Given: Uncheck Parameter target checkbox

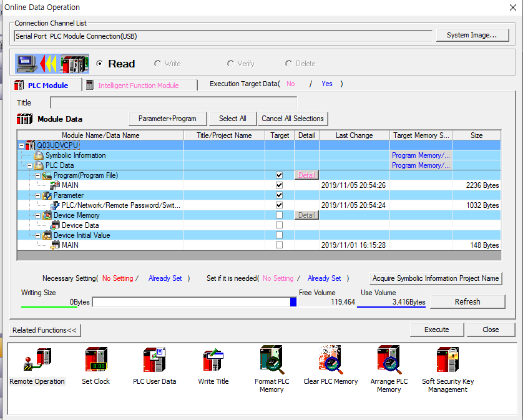Looking at the screenshot, I should click(x=279, y=195).
